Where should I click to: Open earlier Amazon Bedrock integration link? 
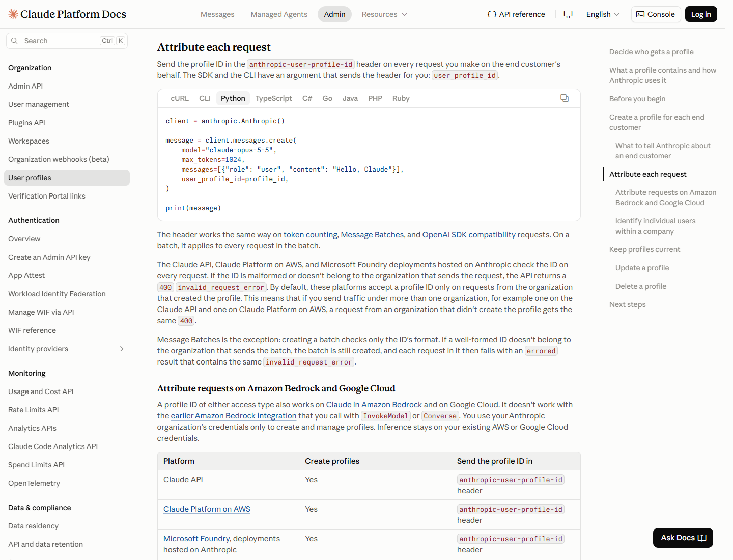pos(234,416)
